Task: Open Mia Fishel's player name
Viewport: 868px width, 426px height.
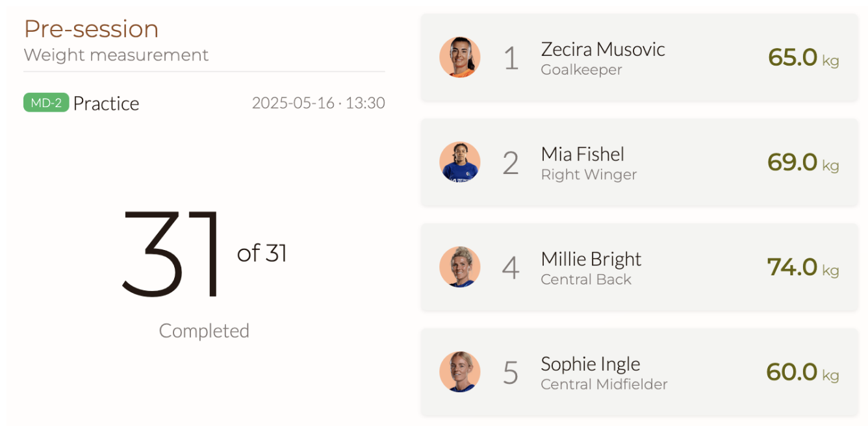Action: 583,154
